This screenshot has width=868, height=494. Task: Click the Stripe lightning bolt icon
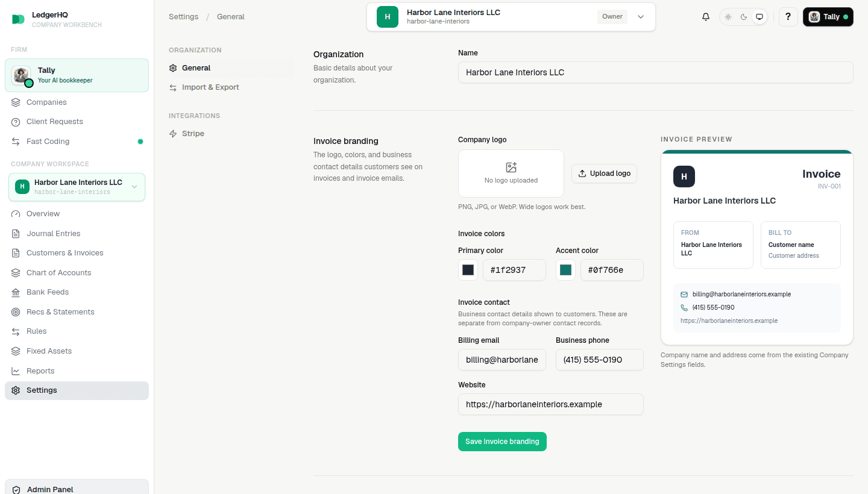pos(174,134)
